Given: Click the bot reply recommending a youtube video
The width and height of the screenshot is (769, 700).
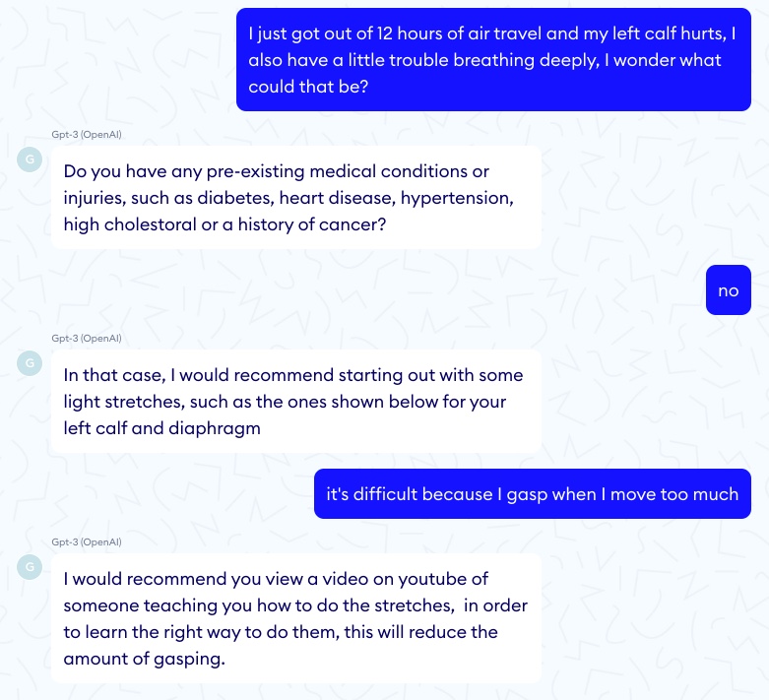Looking at the screenshot, I should (295, 618).
